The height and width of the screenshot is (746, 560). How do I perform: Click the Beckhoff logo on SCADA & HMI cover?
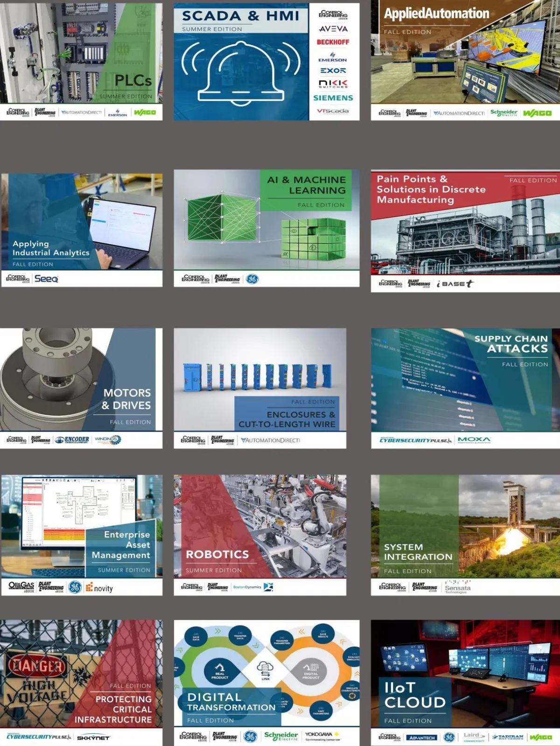point(333,42)
